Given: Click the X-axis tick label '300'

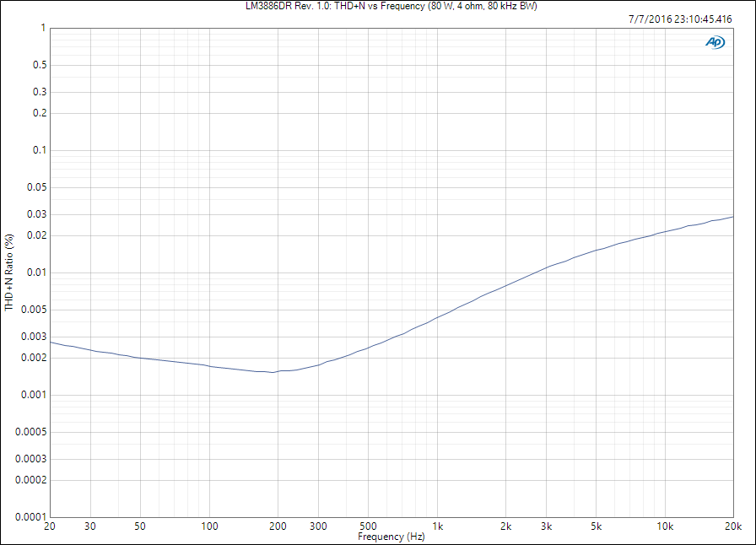Looking at the screenshot, I should point(318,526).
